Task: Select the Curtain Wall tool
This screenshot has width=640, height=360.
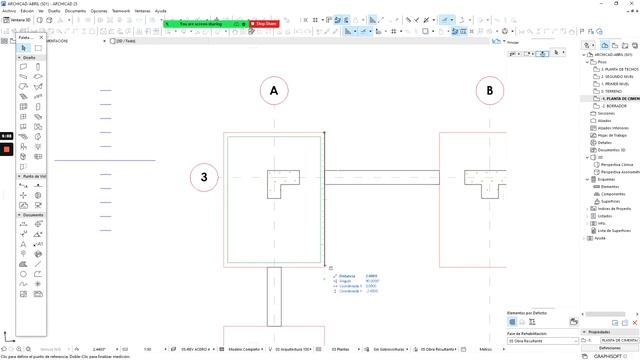Action: point(23,107)
